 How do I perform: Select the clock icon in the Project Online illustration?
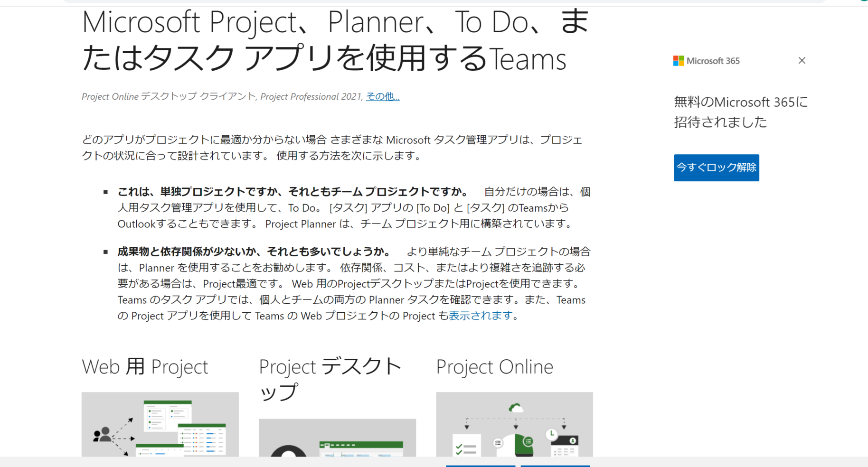tap(552, 435)
